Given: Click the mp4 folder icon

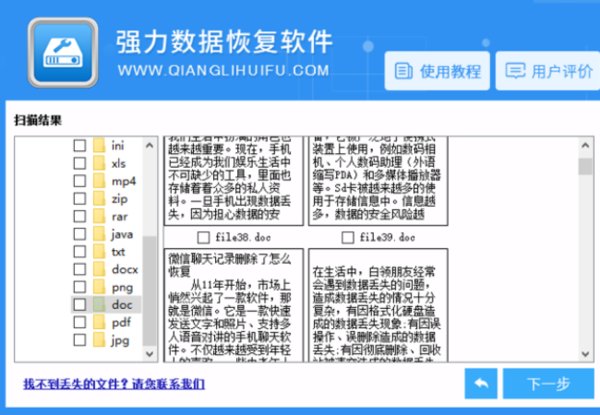Looking at the screenshot, I should tap(99, 181).
